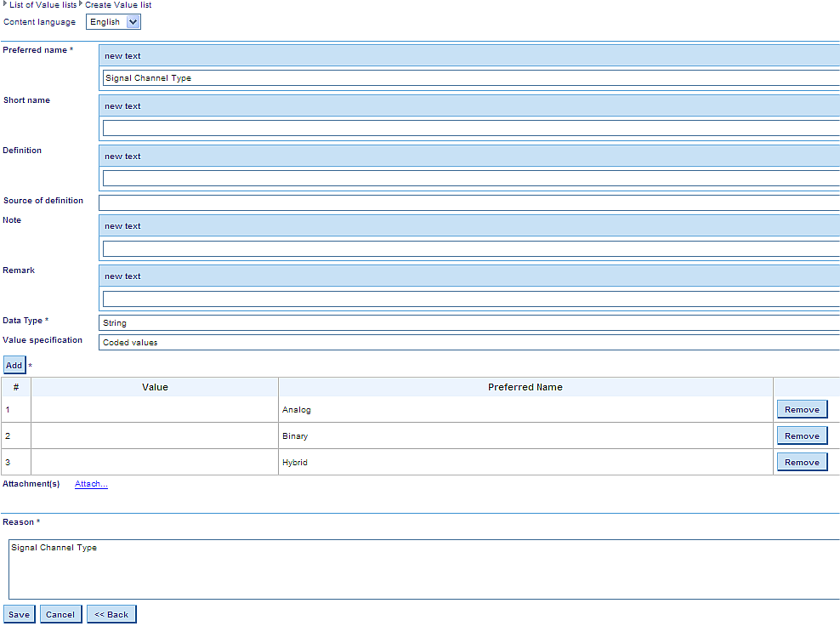Open the Content language dropdown
The width and height of the screenshot is (840, 626).
[x=113, y=22]
